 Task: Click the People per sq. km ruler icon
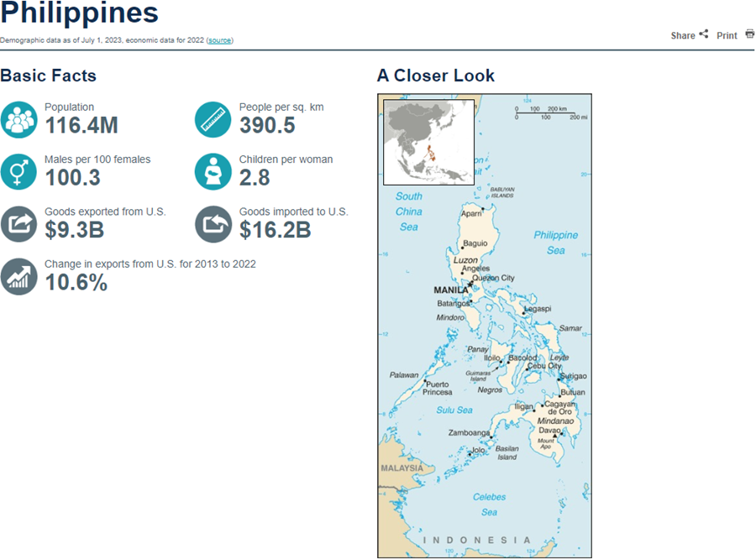pyautogui.click(x=213, y=119)
